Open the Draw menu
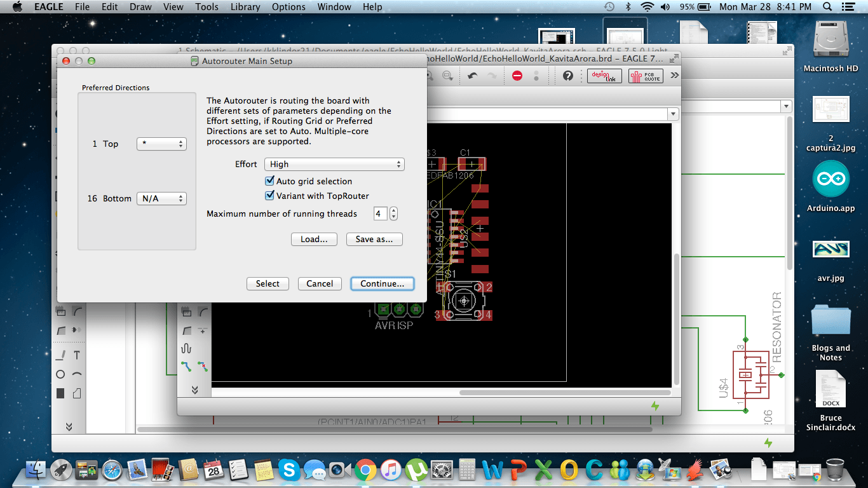 (x=140, y=7)
